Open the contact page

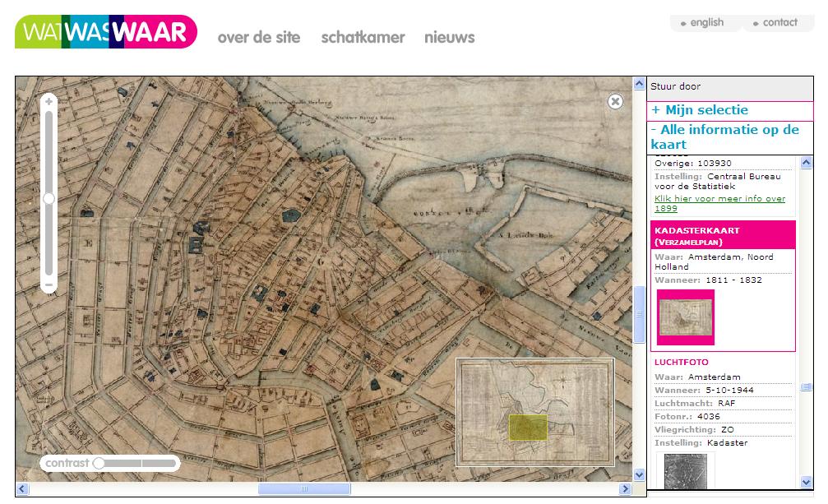779,23
